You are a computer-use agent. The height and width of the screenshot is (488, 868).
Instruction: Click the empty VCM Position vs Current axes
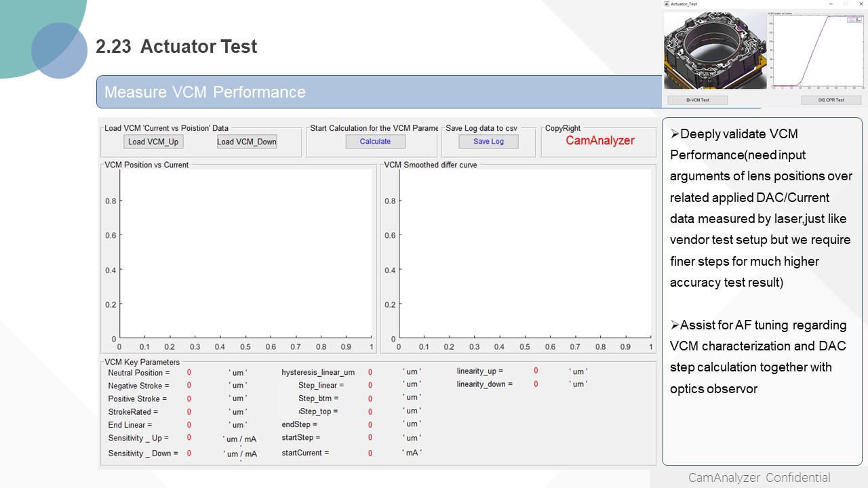[x=245, y=252]
